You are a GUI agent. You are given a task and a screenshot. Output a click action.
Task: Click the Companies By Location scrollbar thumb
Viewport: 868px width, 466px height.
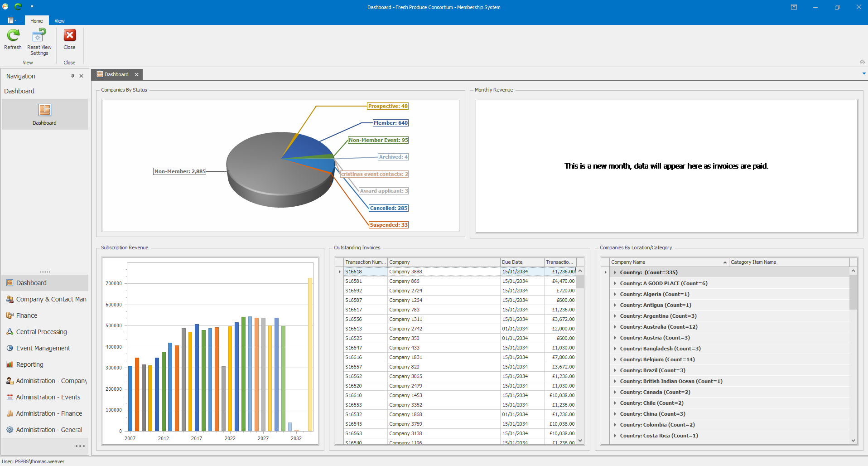853,292
